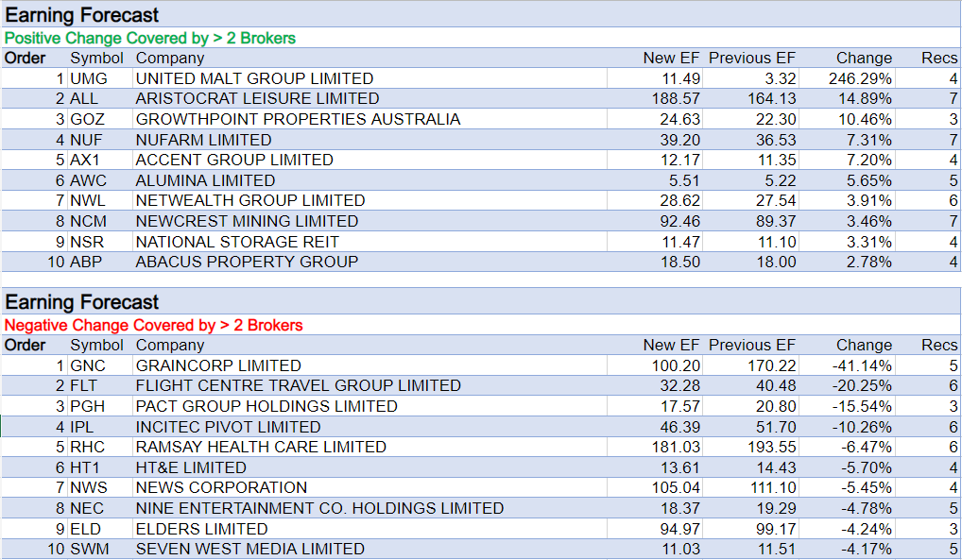Click the 'Positive Change Covered by > 2 Brokers' heading
This screenshot has width=962, height=560.
point(150,39)
